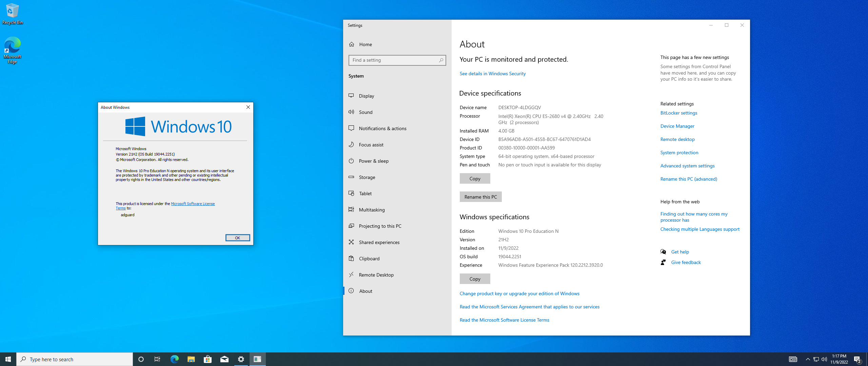The height and width of the screenshot is (366, 868).
Task: Open Device Manager link
Action: [677, 126]
